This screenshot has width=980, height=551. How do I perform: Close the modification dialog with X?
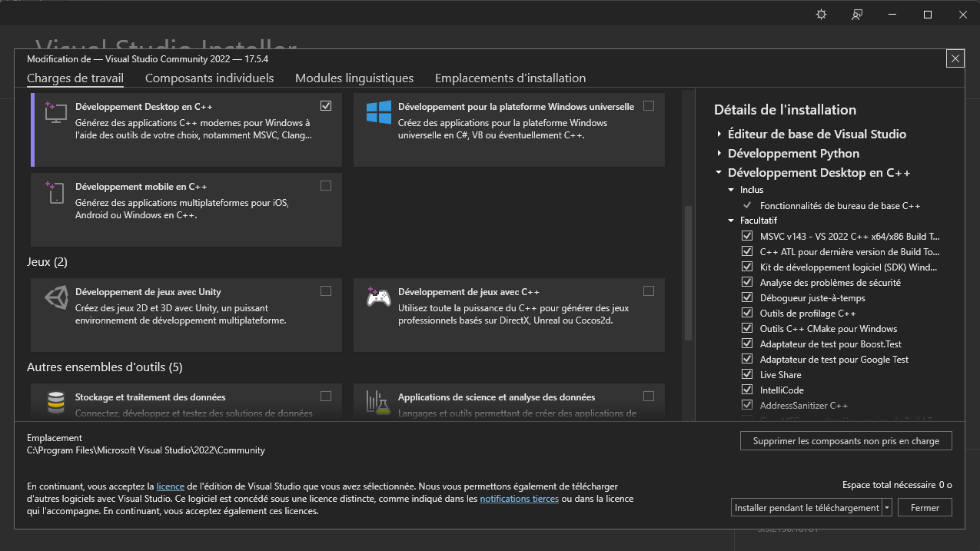[955, 58]
